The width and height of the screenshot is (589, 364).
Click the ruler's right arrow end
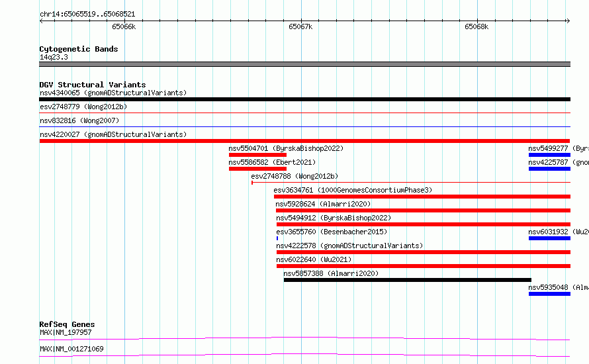tap(568, 21)
